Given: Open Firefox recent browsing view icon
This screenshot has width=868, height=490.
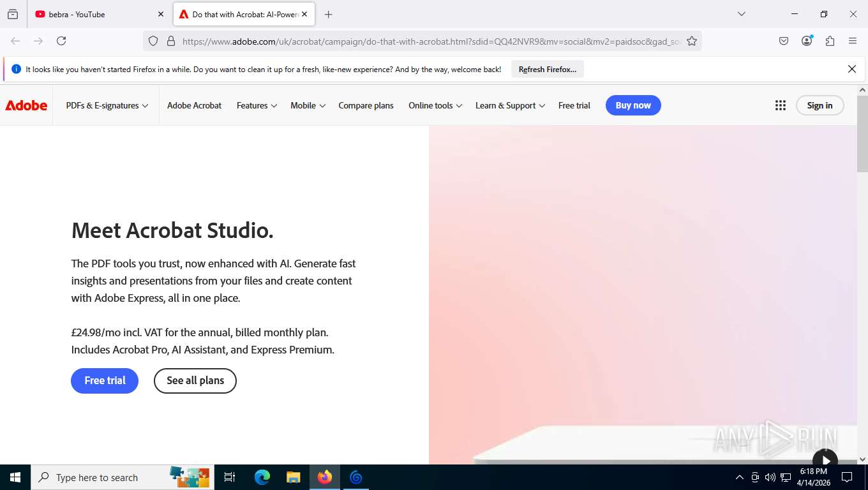Looking at the screenshot, I should pyautogui.click(x=13, y=14).
